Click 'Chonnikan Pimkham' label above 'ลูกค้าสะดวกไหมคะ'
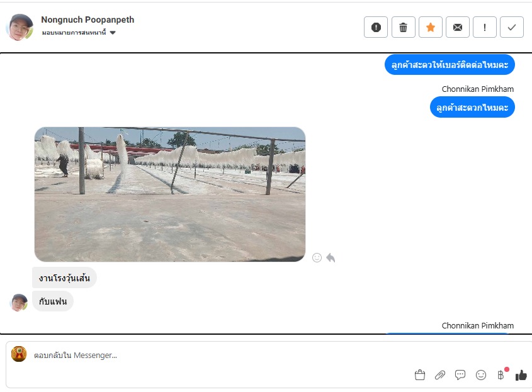The width and height of the screenshot is (532, 392). (x=478, y=89)
